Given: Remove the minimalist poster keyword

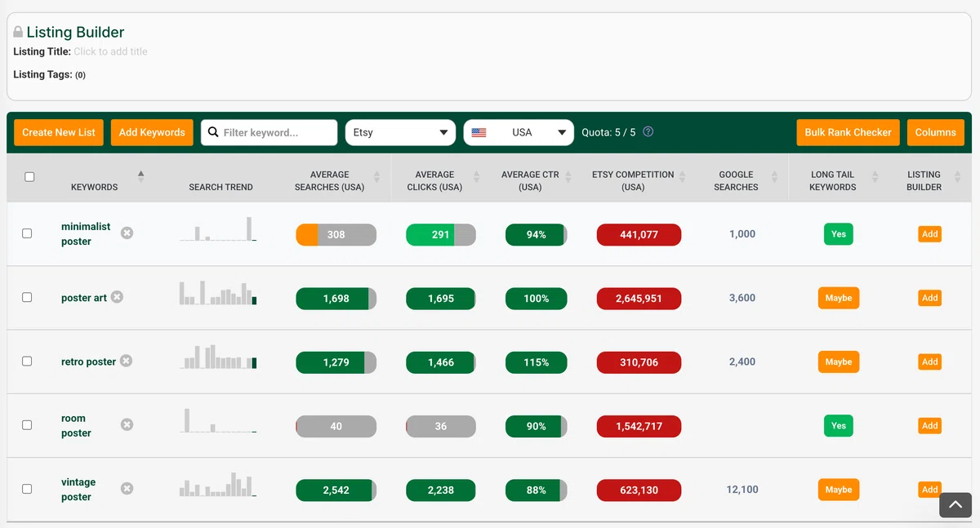Looking at the screenshot, I should 127,233.
